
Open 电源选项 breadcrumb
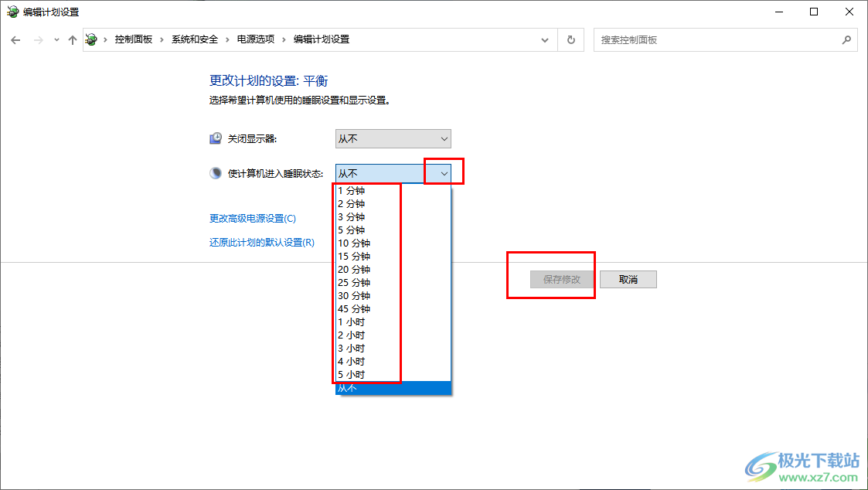click(x=256, y=39)
